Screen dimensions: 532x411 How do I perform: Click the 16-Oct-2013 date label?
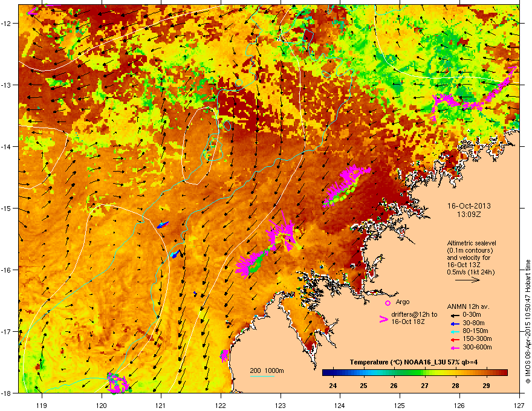pyautogui.click(x=469, y=206)
